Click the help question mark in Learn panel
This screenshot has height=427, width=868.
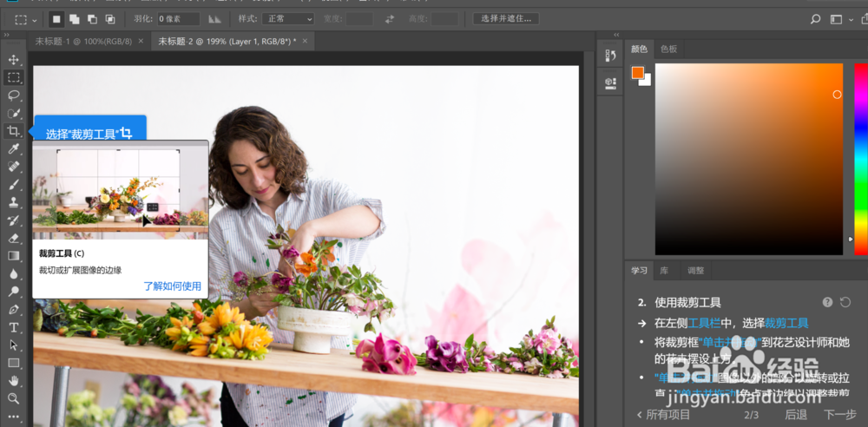pos(827,302)
